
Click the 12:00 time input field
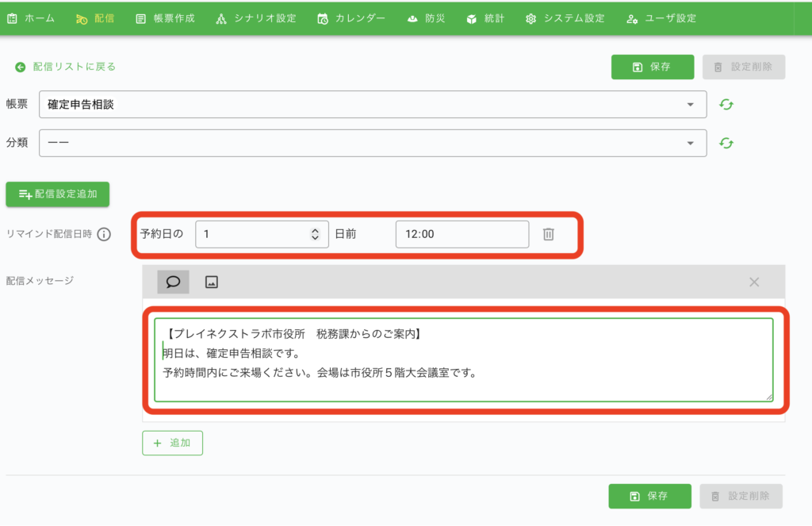pyautogui.click(x=462, y=234)
